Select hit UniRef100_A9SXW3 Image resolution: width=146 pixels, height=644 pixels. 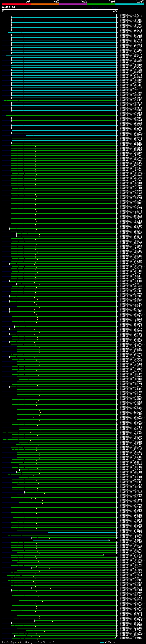[131, 22]
